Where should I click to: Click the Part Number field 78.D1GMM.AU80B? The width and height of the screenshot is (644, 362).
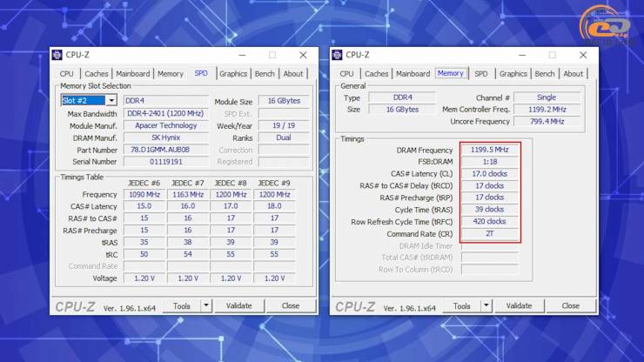(x=165, y=150)
